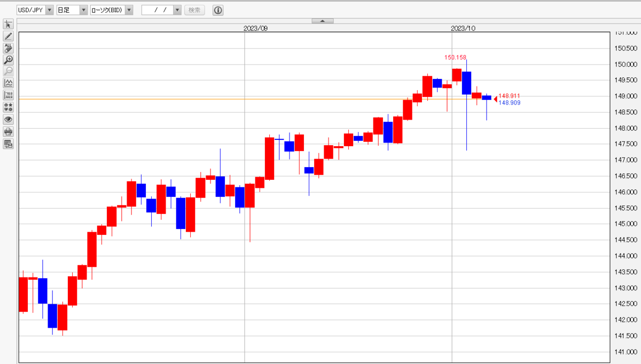Click the 検索 search button
Image resolution: width=641 pixels, height=364 pixels.
pyautogui.click(x=195, y=10)
